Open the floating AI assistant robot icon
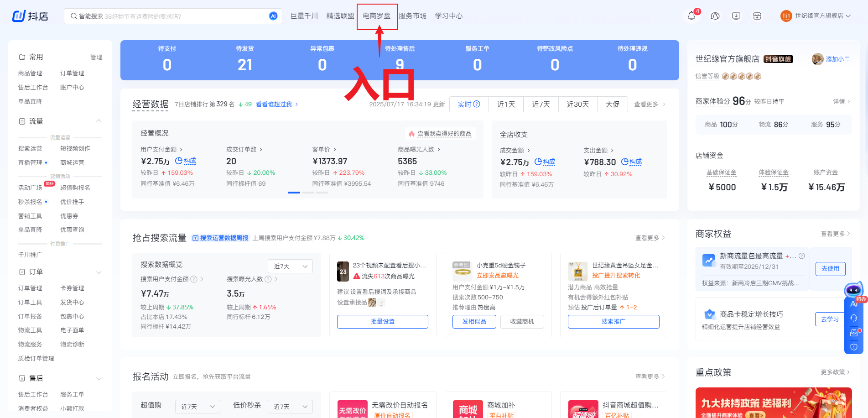Image resolution: width=868 pixels, height=418 pixels. point(853,290)
